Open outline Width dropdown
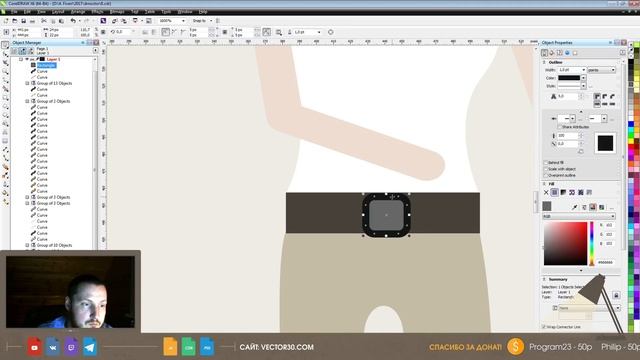Viewport: 640px width, 360px height. 583,70
